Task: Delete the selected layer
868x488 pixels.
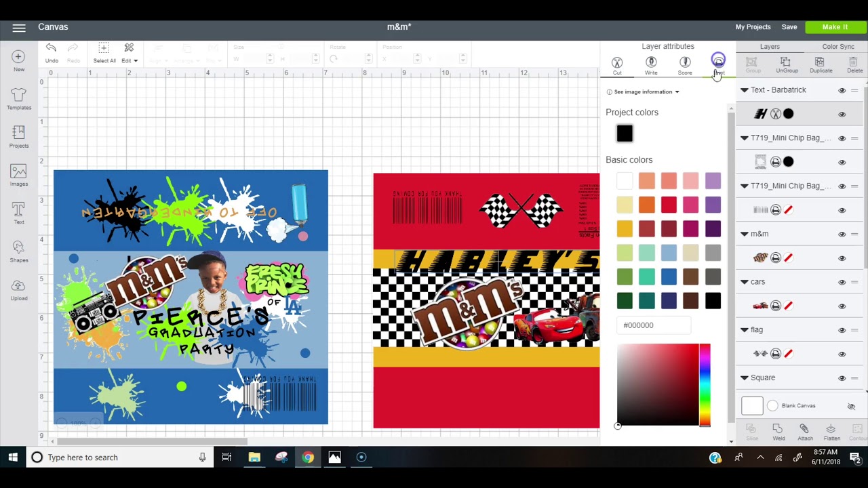Action: coord(854,65)
